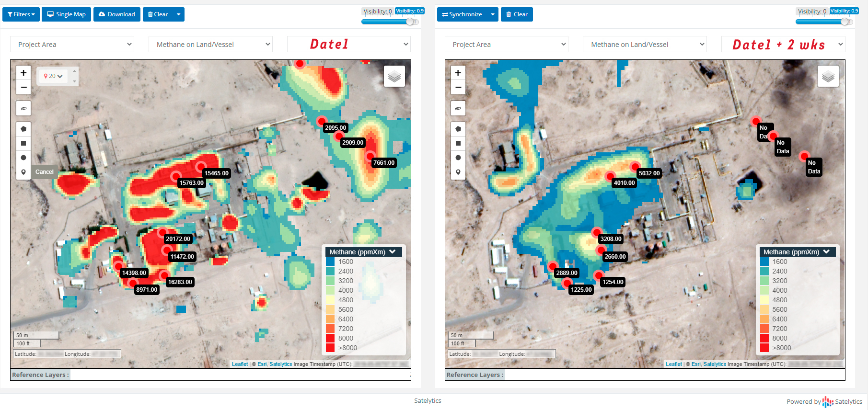Click the red marker dot labeled 2889.00
The image size is (868, 410).
pyautogui.click(x=553, y=266)
